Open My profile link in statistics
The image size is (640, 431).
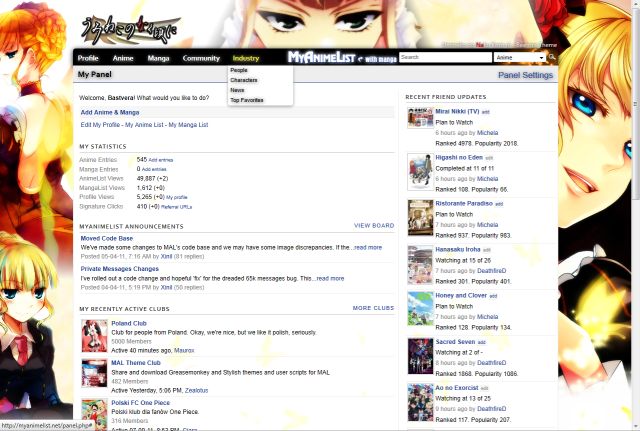click(177, 197)
